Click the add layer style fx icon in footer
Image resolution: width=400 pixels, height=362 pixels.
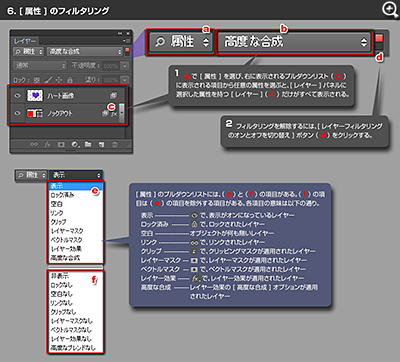tap(48, 144)
